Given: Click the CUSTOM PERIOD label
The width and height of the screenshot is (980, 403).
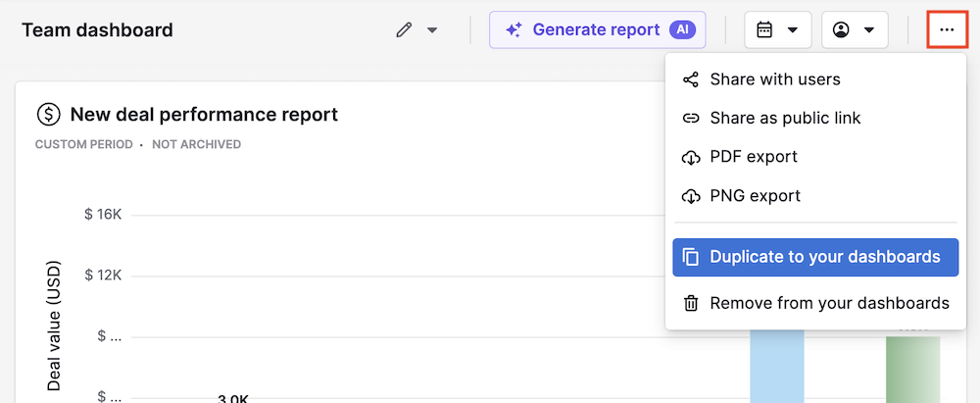Looking at the screenshot, I should pos(83,144).
